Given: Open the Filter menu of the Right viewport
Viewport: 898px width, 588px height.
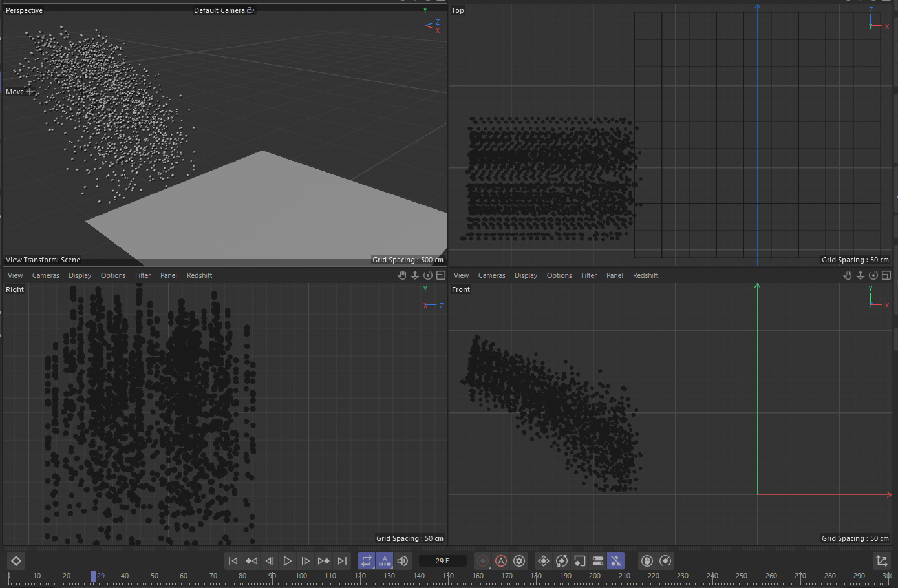Looking at the screenshot, I should pyautogui.click(x=143, y=275).
